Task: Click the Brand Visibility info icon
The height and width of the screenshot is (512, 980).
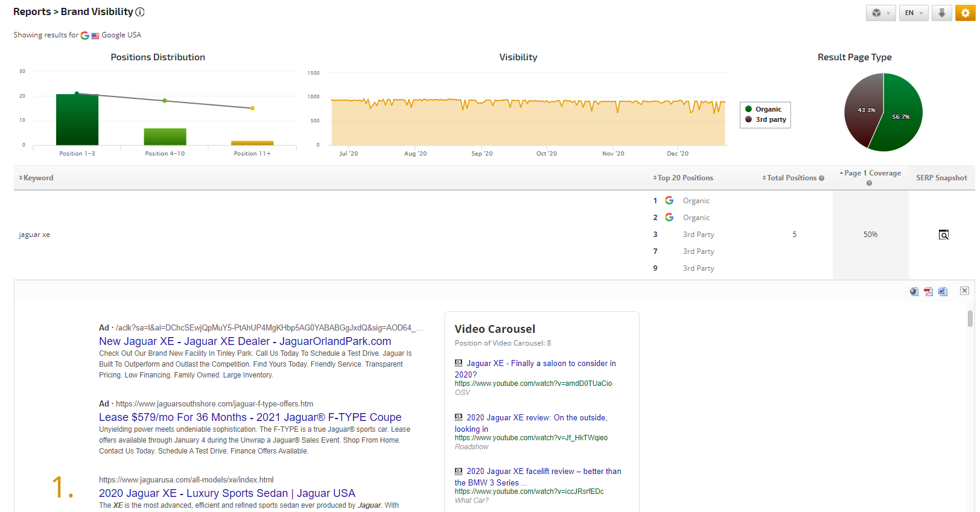Action: (x=140, y=12)
